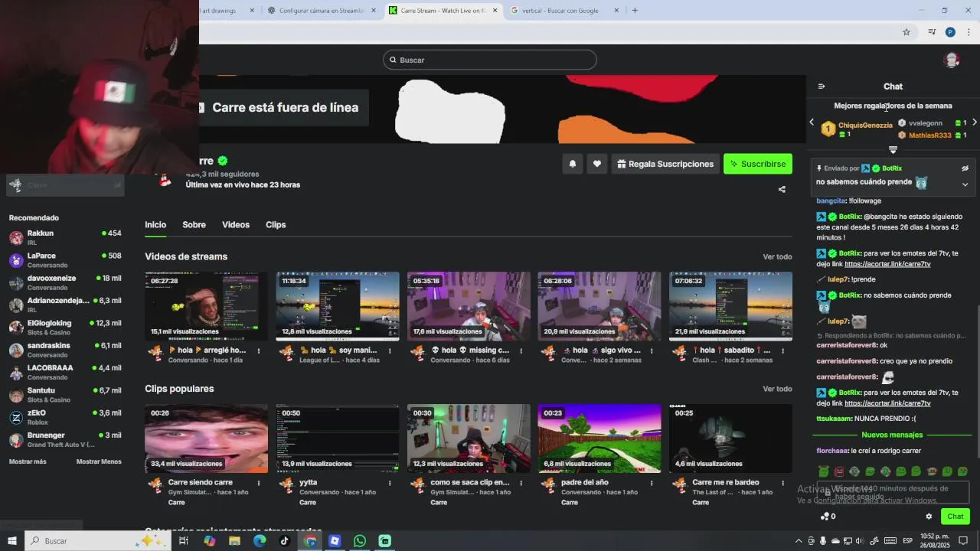Click the channel points icon showing 0
The image size is (980, 551).
point(828,517)
